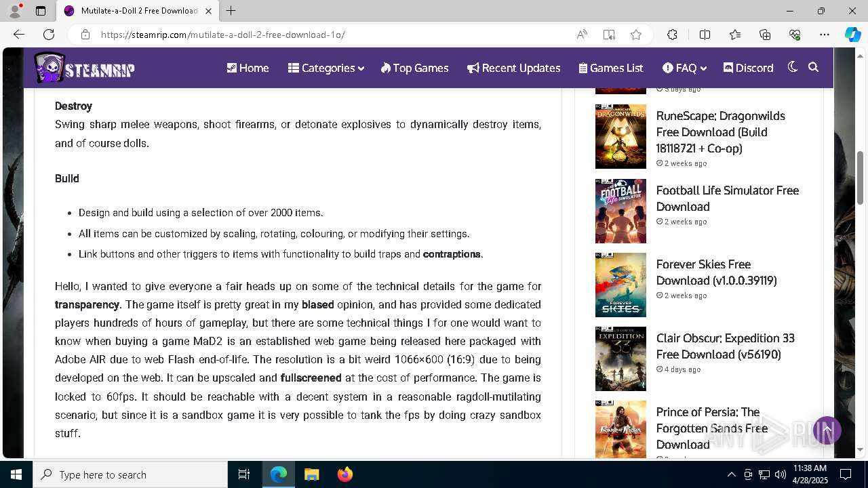This screenshot has width=868, height=488.
Task: Click the scroll-to-top round button
Action: click(827, 430)
